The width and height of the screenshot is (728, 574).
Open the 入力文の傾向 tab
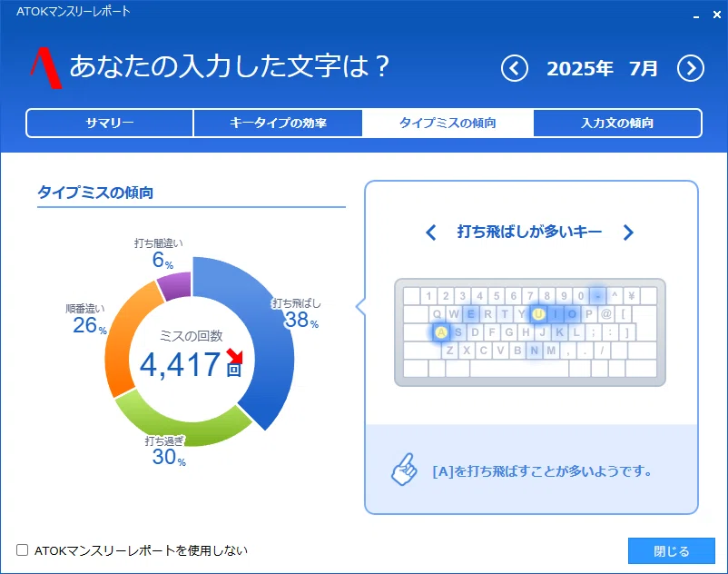(617, 124)
